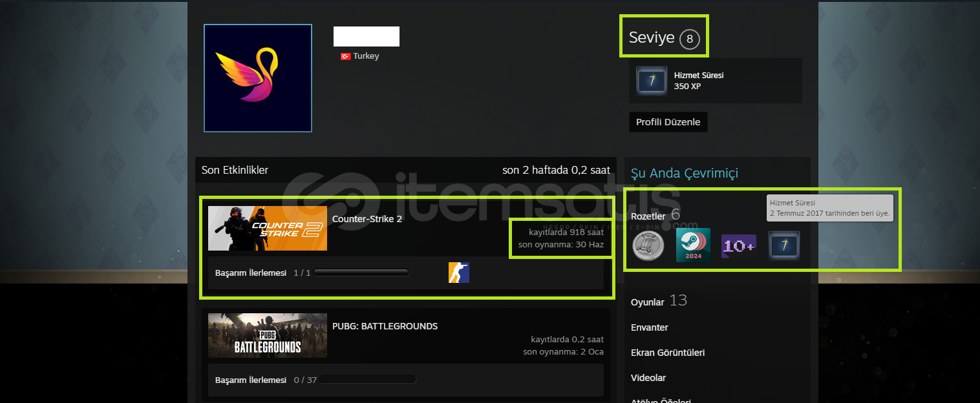The width and height of the screenshot is (980, 403).
Task: Click the years-of-service badge under Rozetler
Action: [784, 246]
